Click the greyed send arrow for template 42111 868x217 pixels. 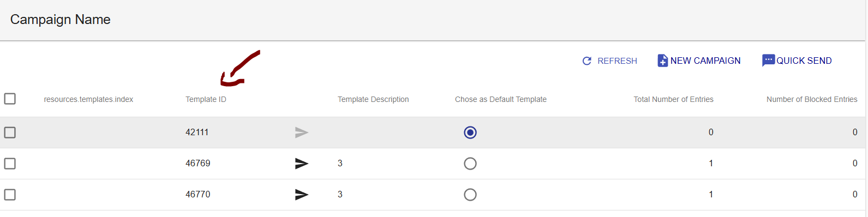(x=302, y=132)
